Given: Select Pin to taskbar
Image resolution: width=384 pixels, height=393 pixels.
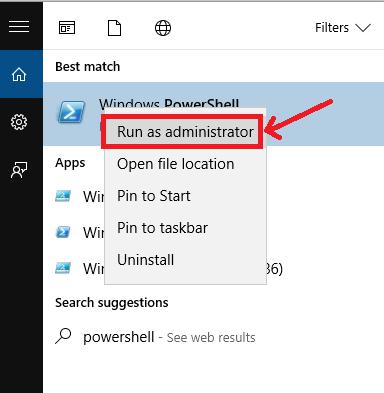Looking at the screenshot, I should pos(185,228).
